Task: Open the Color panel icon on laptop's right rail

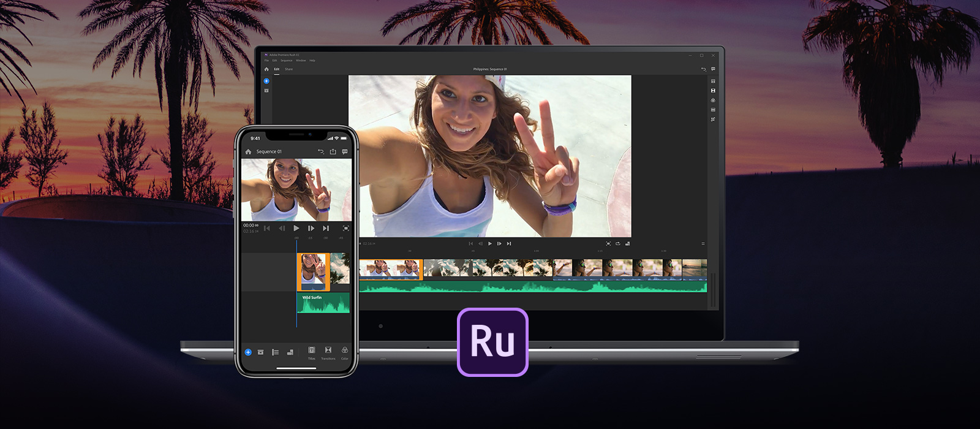Action: tap(713, 100)
